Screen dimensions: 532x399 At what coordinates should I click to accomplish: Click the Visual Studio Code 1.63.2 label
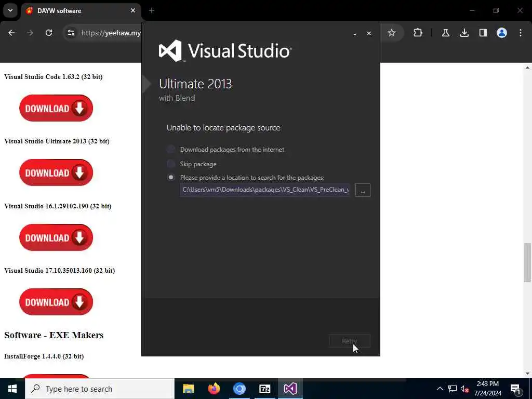coord(54,77)
